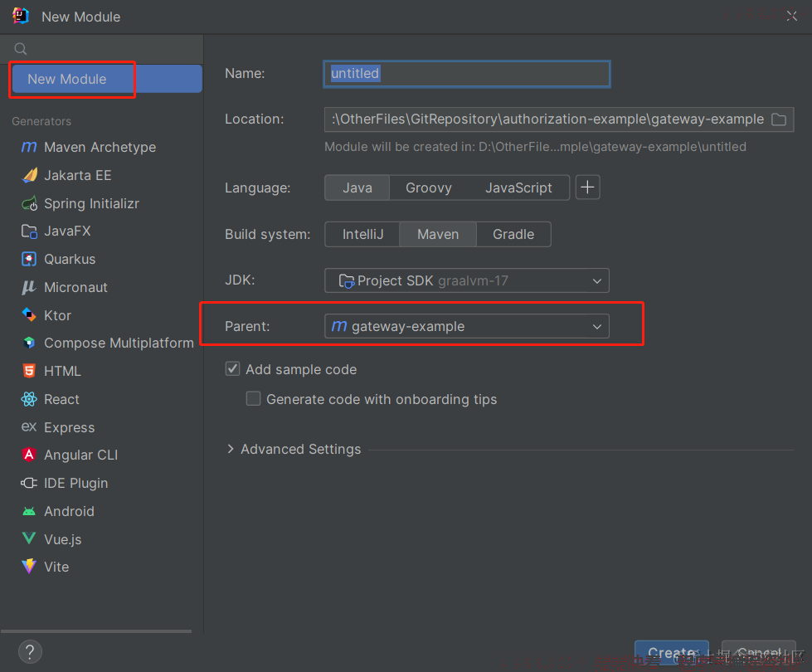The image size is (812, 672).
Task: Select Micronaut generator label
Action: point(75,287)
